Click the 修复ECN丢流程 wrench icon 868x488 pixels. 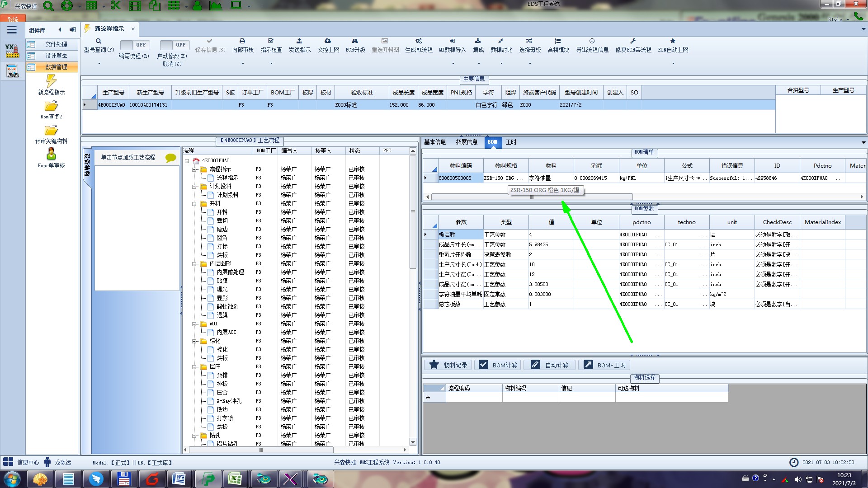(x=633, y=41)
